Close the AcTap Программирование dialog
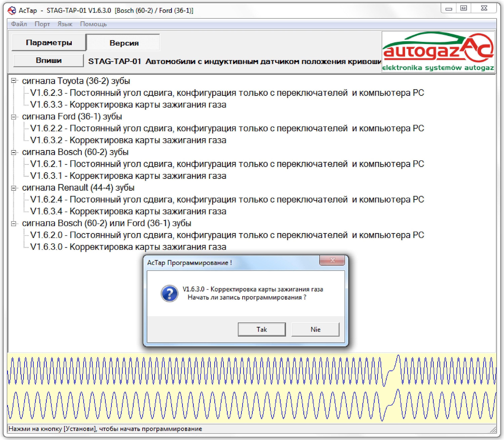The image size is (504, 440). pyautogui.click(x=332, y=260)
